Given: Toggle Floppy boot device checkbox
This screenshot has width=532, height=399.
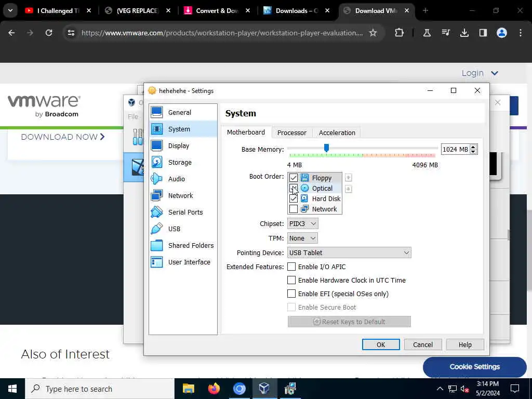Looking at the screenshot, I should click(294, 178).
